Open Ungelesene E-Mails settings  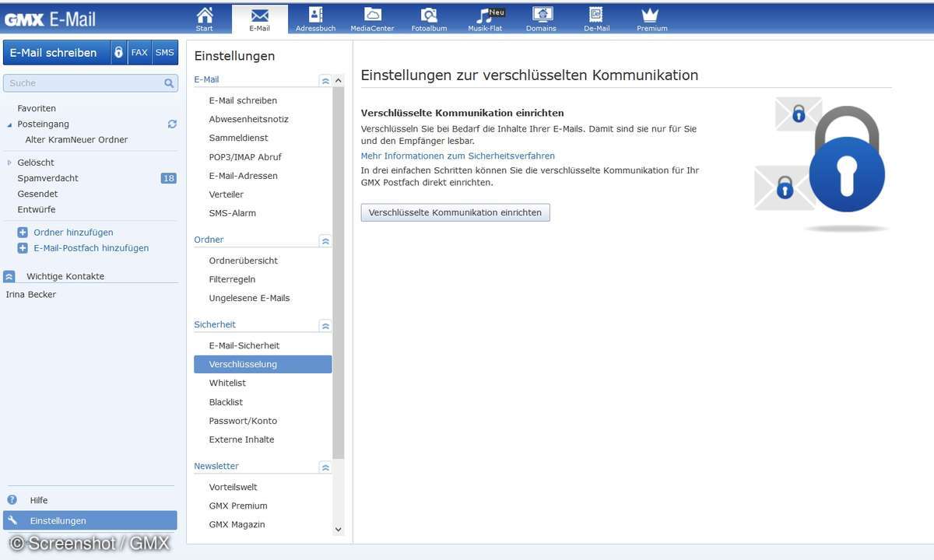249,298
